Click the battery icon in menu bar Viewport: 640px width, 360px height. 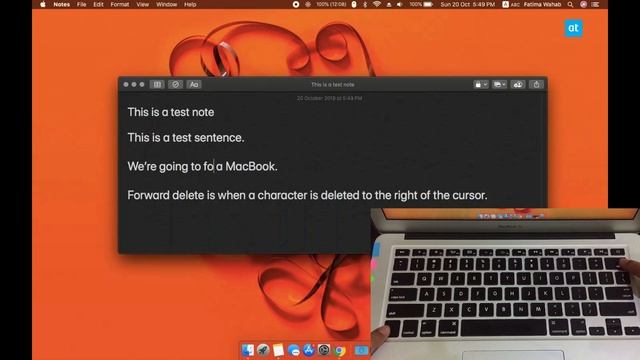tap(428, 4)
